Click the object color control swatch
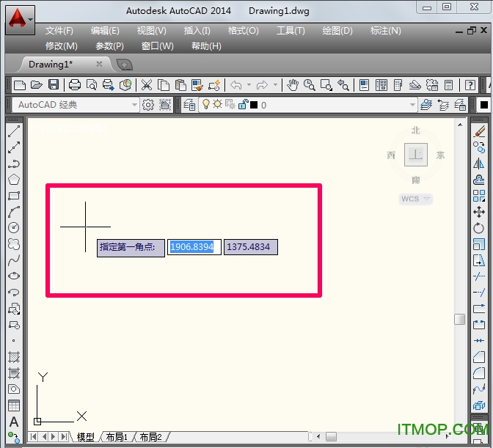Screen dimensions: 493x448 (x=484, y=105)
